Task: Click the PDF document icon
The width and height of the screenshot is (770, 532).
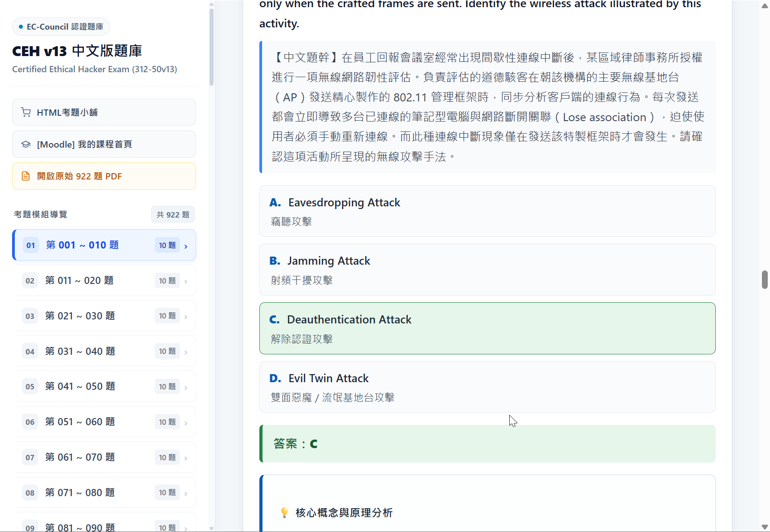Action: point(26,176)
